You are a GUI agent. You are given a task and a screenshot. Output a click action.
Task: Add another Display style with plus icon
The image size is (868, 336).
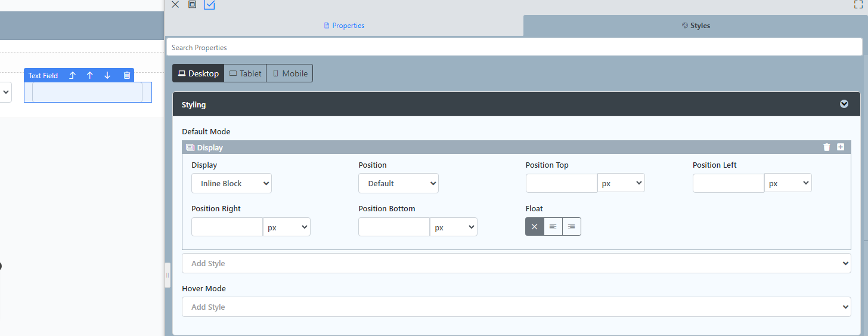(x=841, y=147)
